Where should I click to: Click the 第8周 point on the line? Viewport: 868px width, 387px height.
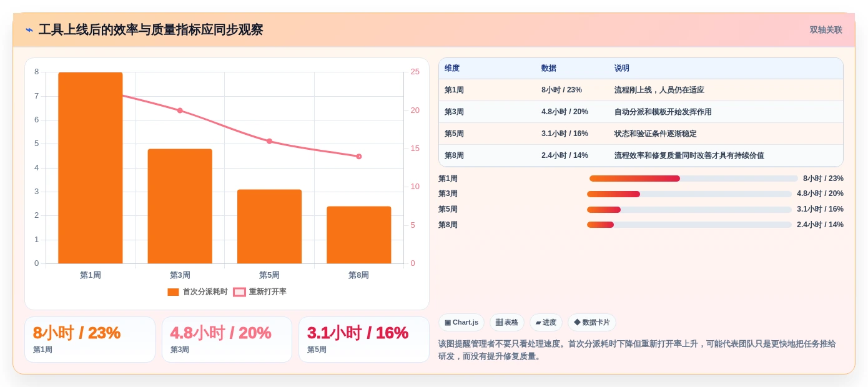click(359, 156)
